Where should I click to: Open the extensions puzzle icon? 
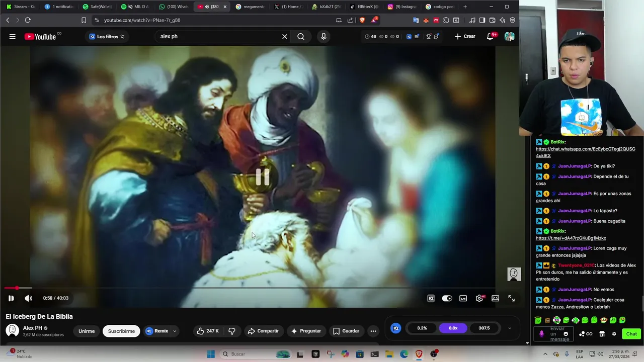pyautogui.click(x=446, y=20)
